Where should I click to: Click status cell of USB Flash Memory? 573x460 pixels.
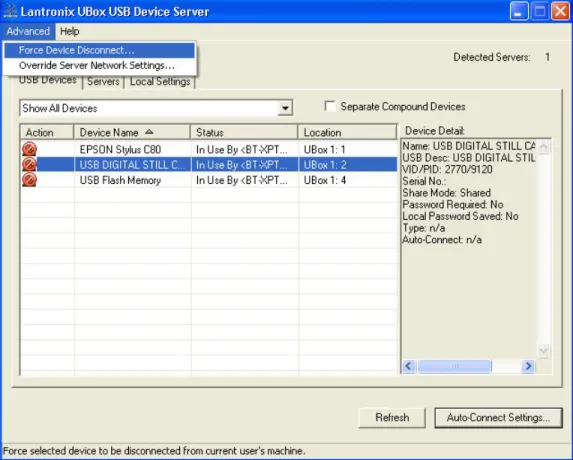coord(242,180)
